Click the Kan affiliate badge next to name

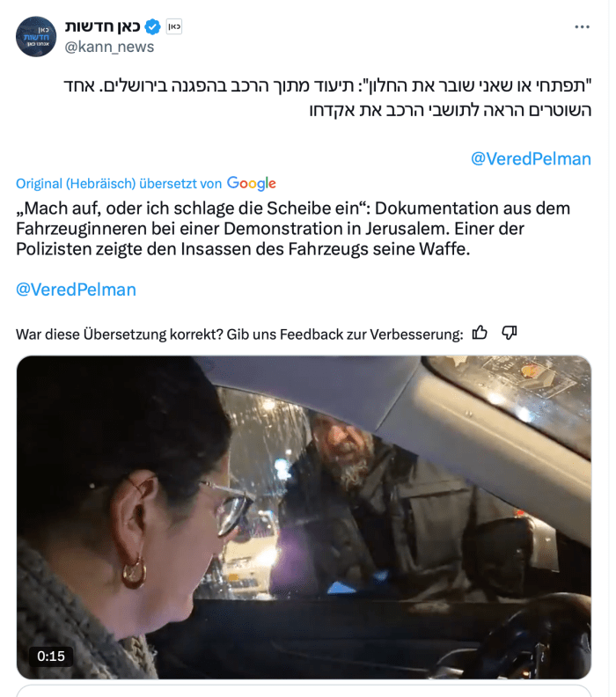click(173, 27)
